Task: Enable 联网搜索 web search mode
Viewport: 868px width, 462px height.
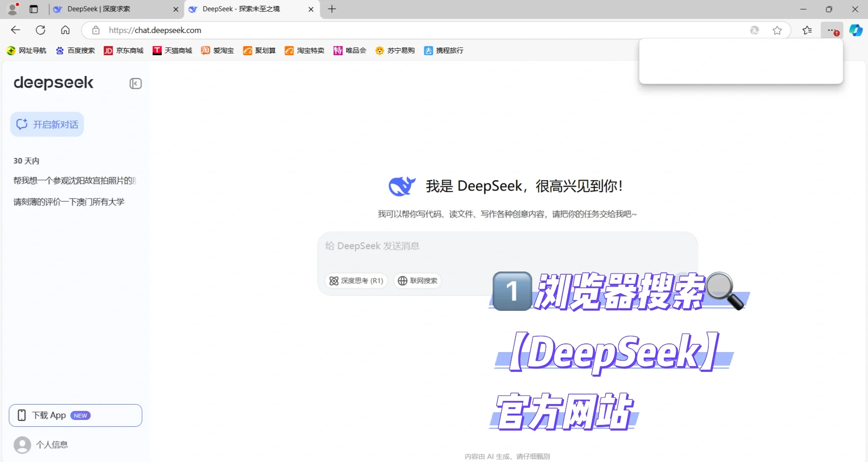Action: [x=417, y=281]
